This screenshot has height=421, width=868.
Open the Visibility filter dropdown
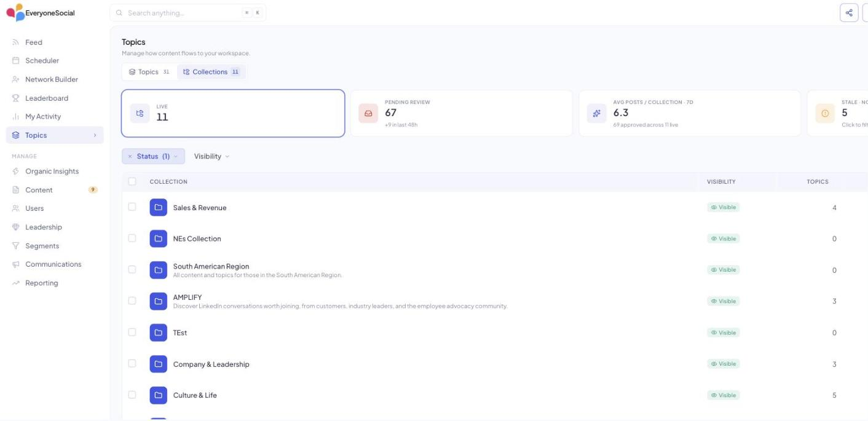(211, 157)
